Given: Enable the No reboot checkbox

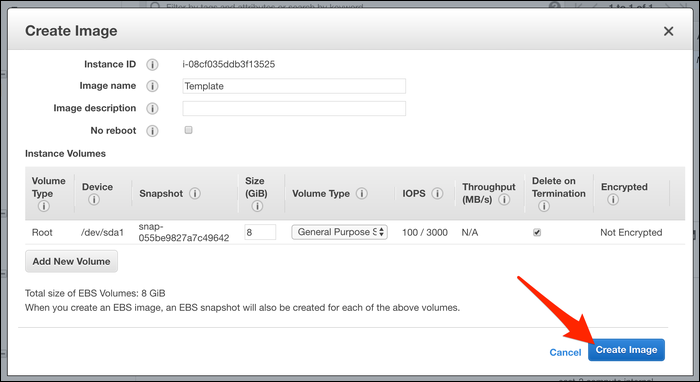Looking at the screenshot, I should pos(188,130).
